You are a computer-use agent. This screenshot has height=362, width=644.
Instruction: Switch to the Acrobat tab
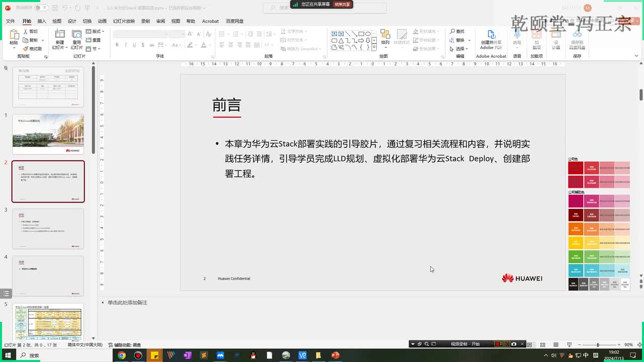210,21
